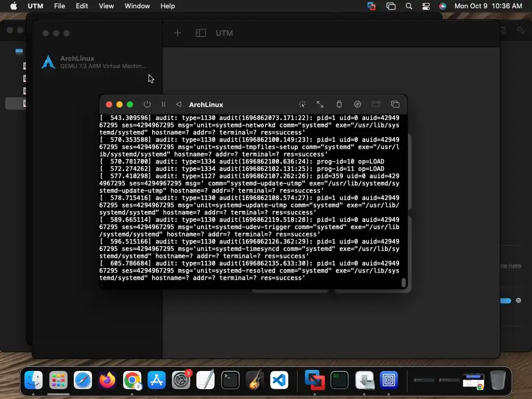Click the shared folder icon in VM toolbar
This screenshot has width=532, height=399.
point(376,104)
